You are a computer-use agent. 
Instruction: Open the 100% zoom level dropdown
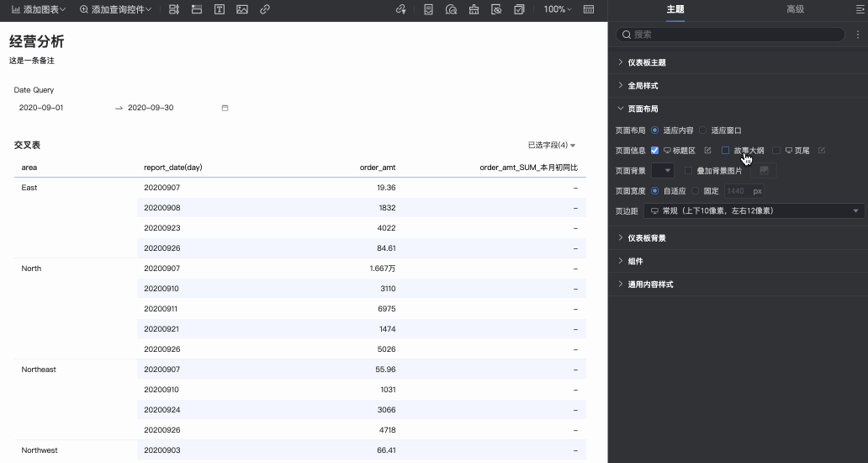click(558, 9)
